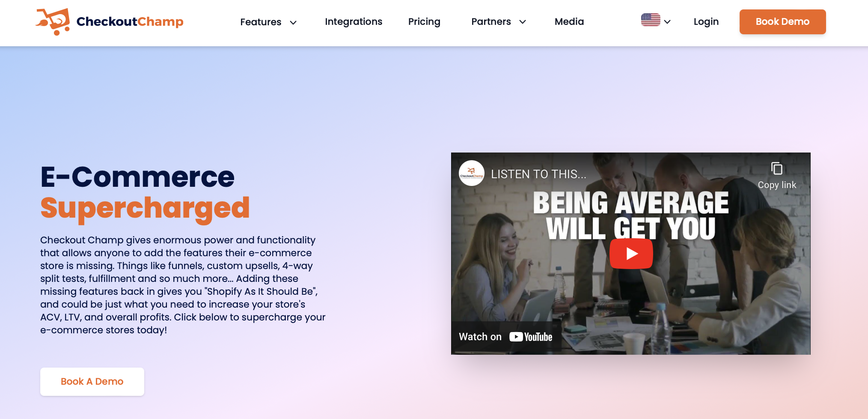Click the CheckoutChamp shopping cart logo icon
Viewport: 868px width, 419px height.
53,21
